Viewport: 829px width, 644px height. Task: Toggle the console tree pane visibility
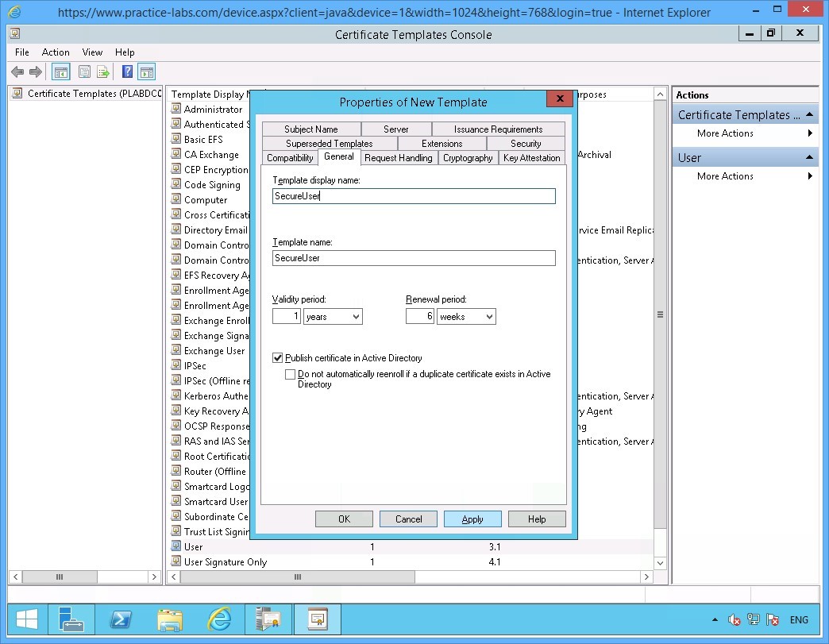coord(60,71)
